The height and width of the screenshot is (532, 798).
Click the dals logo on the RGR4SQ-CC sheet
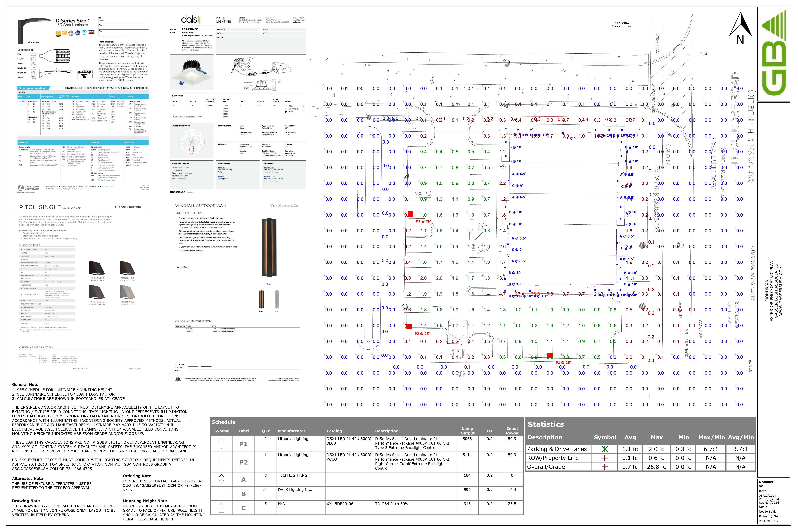[191, 19]
